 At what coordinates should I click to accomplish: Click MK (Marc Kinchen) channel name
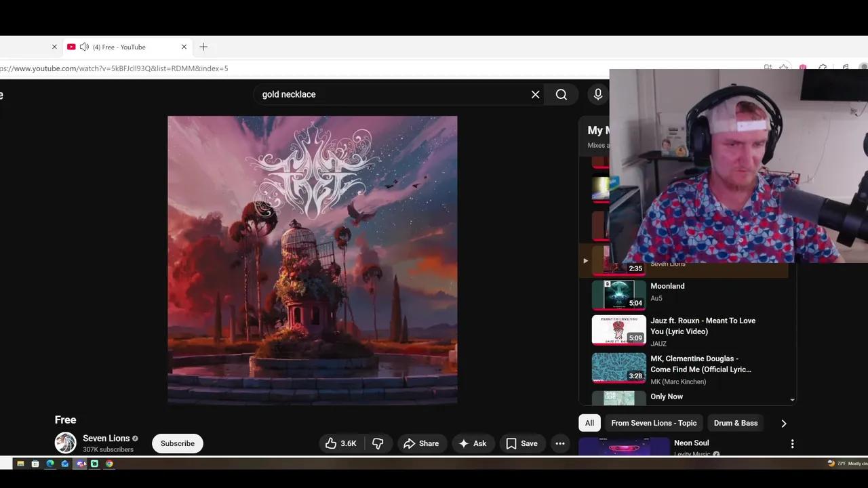click(x=678, y=382)
